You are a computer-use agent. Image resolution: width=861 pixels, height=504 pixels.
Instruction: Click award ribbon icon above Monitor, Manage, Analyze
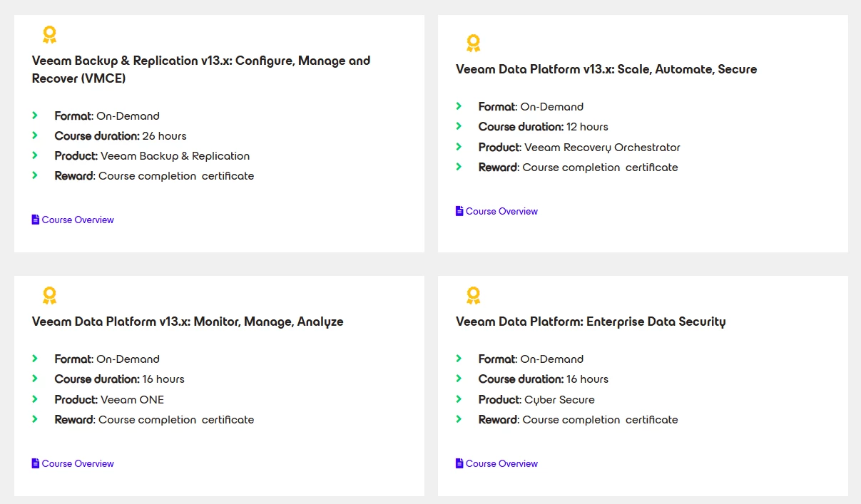pyautogui.click(x=49, y=295)
